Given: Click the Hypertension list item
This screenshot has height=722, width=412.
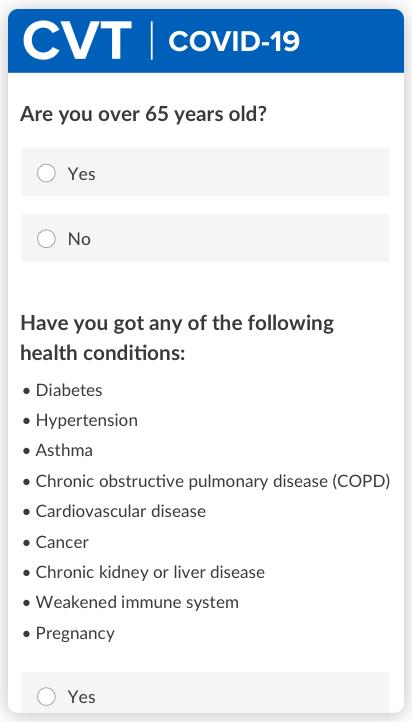Looking at the screenshot, I should [x=87, y=421].
